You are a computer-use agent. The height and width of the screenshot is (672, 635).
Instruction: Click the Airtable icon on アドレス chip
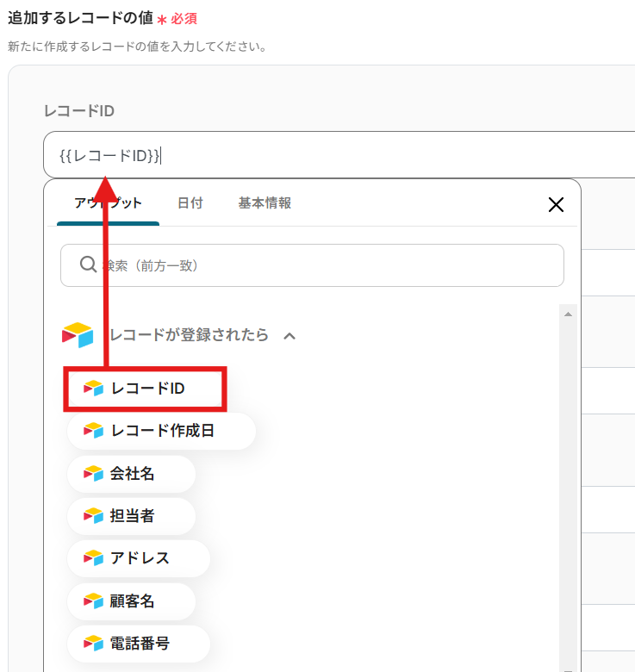93,558
